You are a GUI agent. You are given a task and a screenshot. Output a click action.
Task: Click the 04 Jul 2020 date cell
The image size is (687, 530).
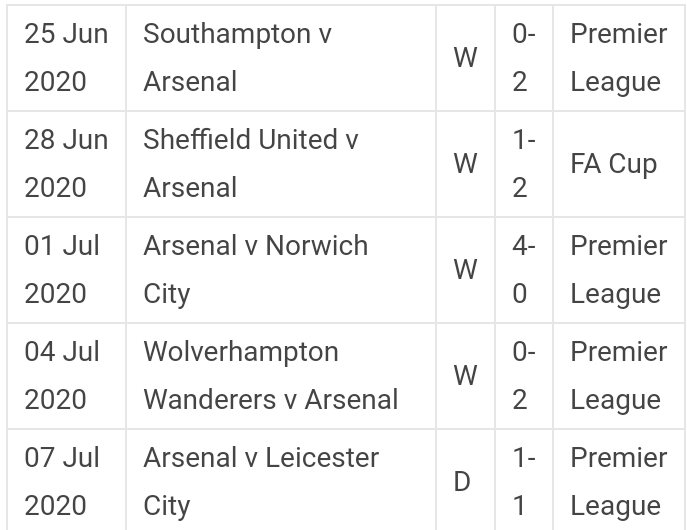pyautogui.click(x=62, y=376)
